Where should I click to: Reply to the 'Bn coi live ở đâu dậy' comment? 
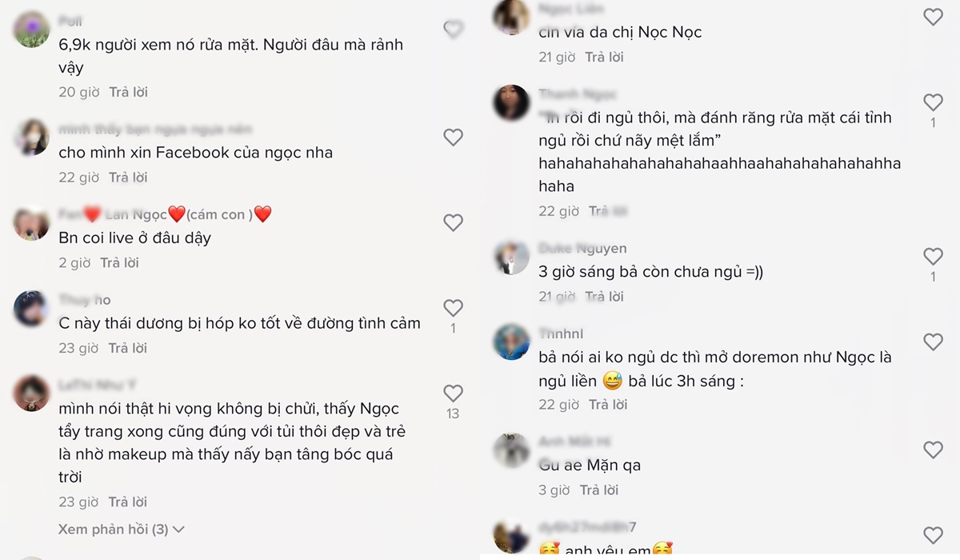(119, 262)
